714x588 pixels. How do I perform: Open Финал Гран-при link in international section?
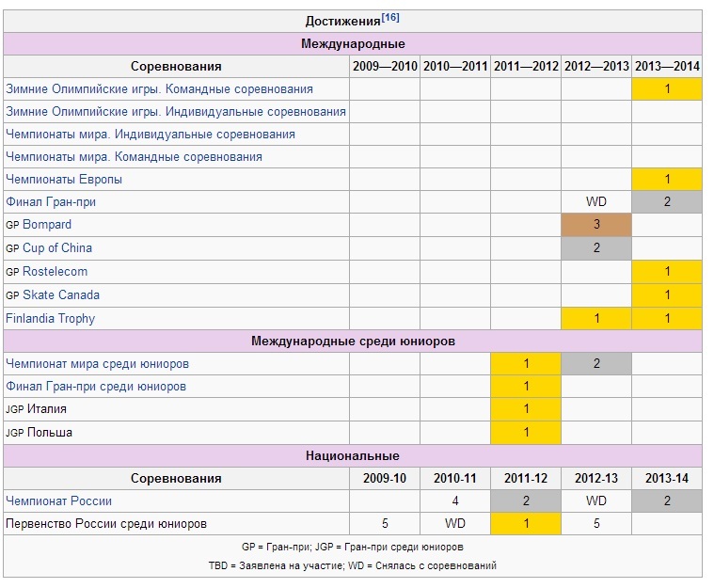click(51, 201)
